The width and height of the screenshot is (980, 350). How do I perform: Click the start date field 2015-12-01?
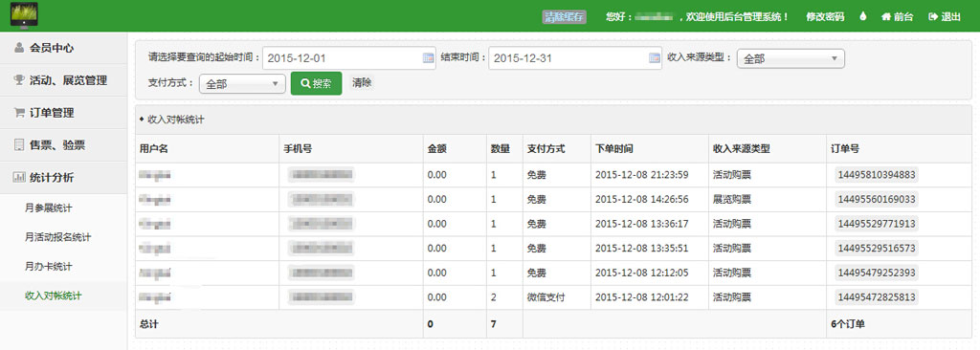tap(348, 58)
